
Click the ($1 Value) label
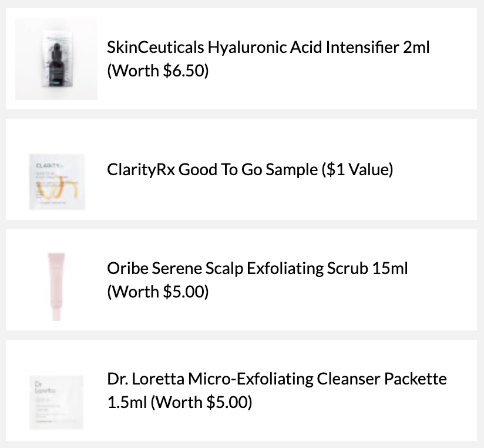pyautogui.click(x=358, y=169)
